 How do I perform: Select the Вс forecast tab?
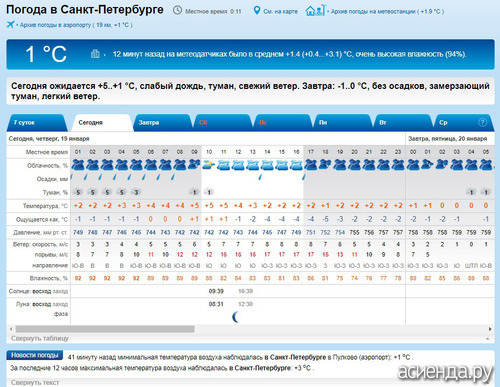tap(282, 123)
